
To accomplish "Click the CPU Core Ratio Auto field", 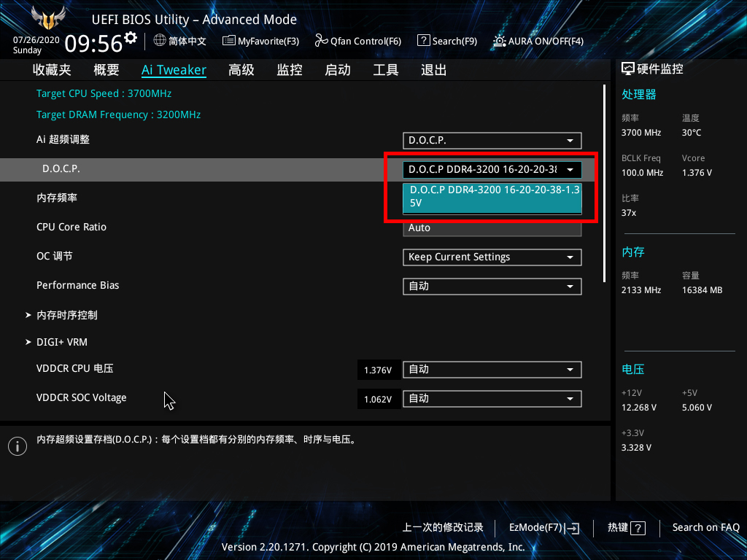I will (x=492, y=228).
